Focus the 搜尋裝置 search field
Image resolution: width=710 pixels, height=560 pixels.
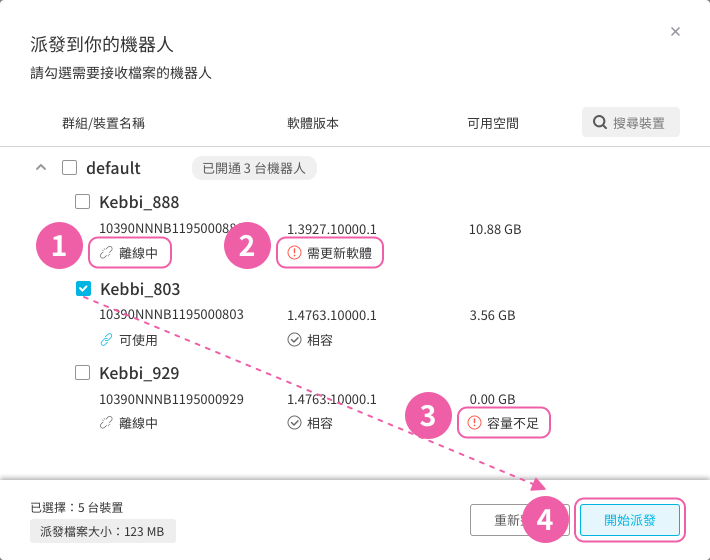point(631,122)
